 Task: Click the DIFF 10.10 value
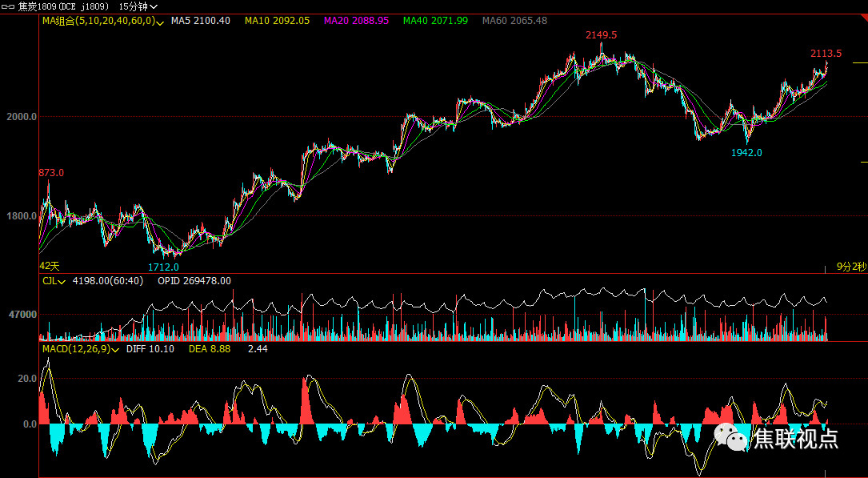(150, 349)
